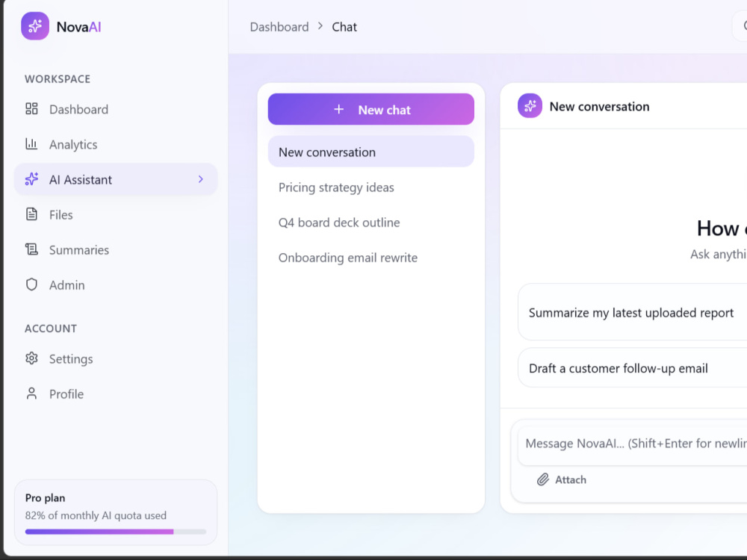Click the Pro plan card title

tap(46, 497)
